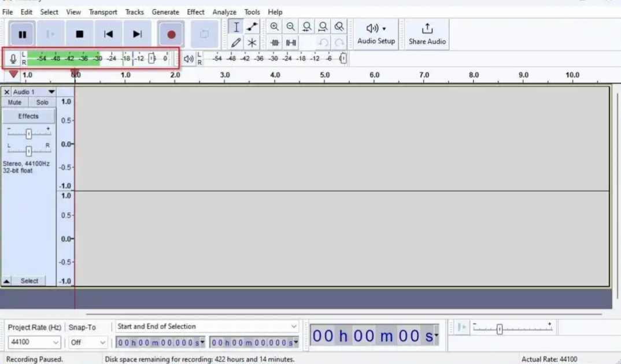Open the Analyze menu
The height and width of the screenshot is (364, 621).
click(x=224, y=12)
